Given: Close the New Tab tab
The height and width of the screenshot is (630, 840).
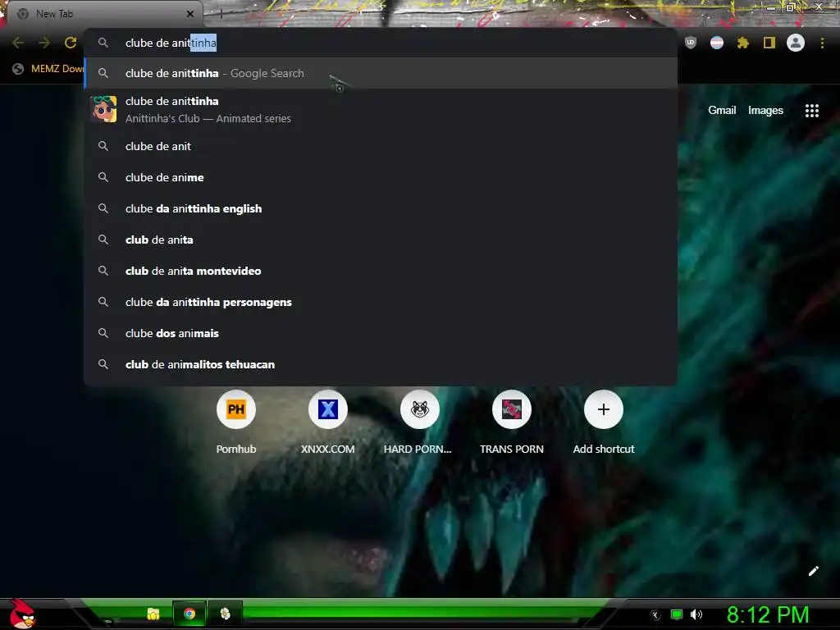Looking at the screenshot, I should (190, 14).
